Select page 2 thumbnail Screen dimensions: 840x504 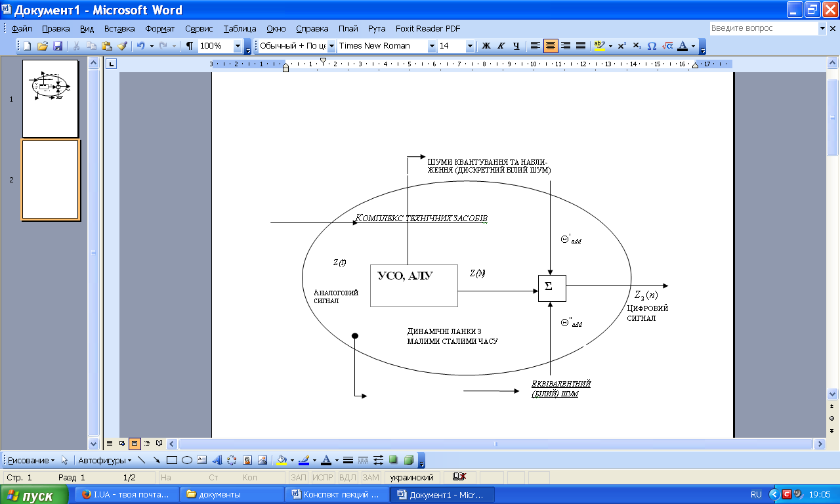pyautogui.click(x=51, y=179)
